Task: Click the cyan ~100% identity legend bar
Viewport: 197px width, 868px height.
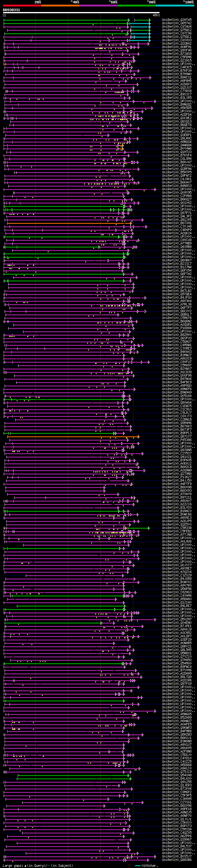Action: pos(175,6)
